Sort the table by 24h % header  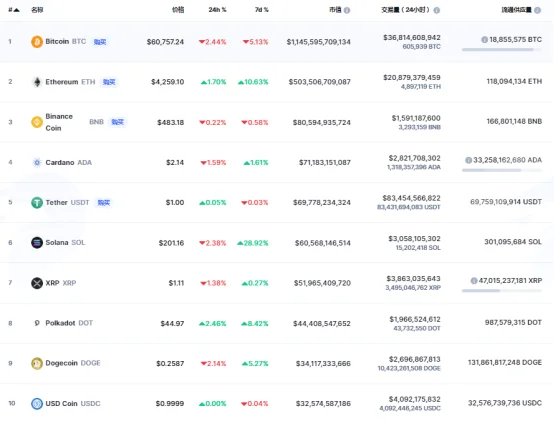217,10
